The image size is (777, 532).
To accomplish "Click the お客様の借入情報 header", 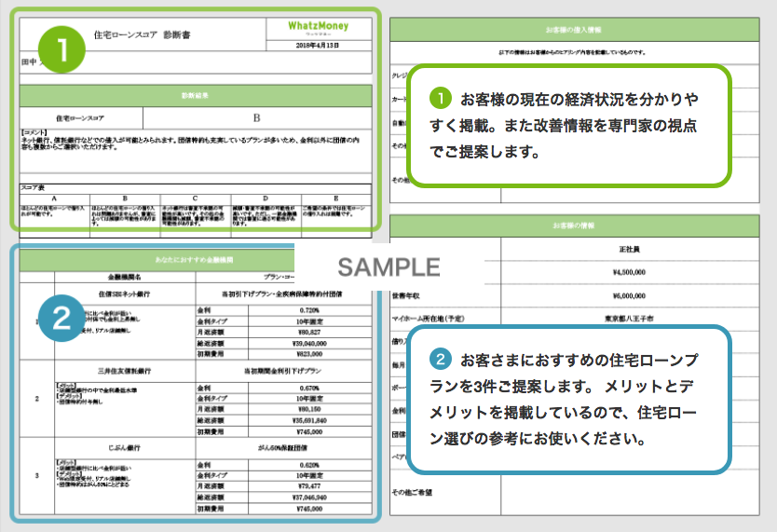I will (573, 30).
